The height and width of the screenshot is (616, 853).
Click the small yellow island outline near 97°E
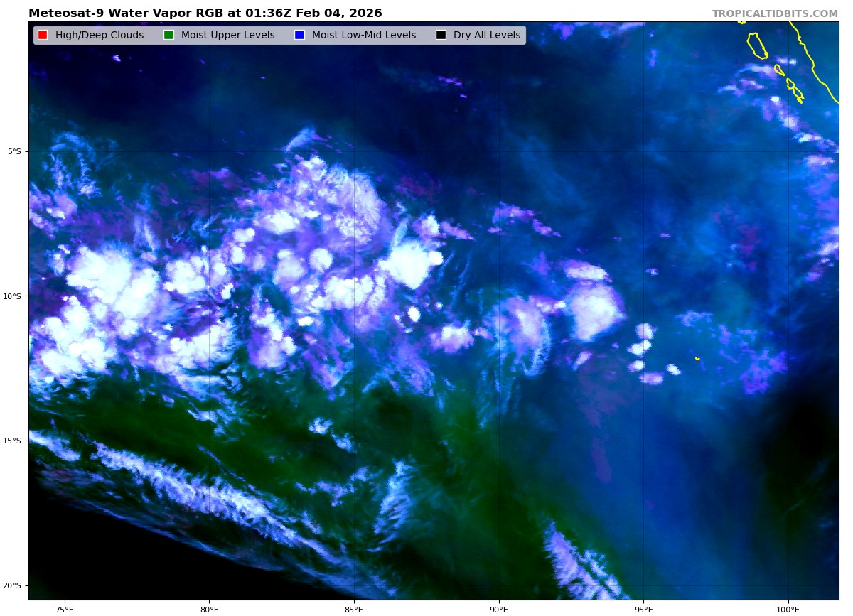tap(697, 358)
